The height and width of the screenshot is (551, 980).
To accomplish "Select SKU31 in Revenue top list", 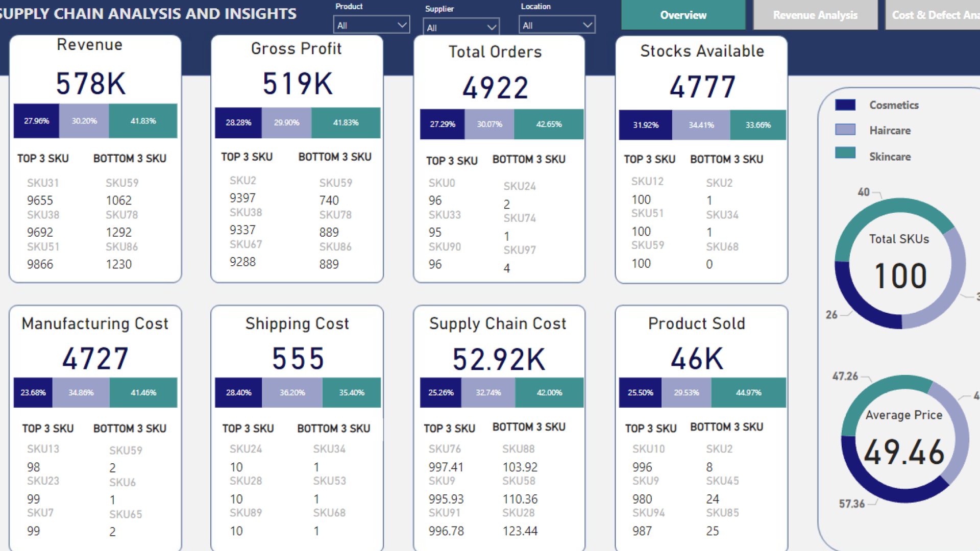I will (43, 183).
